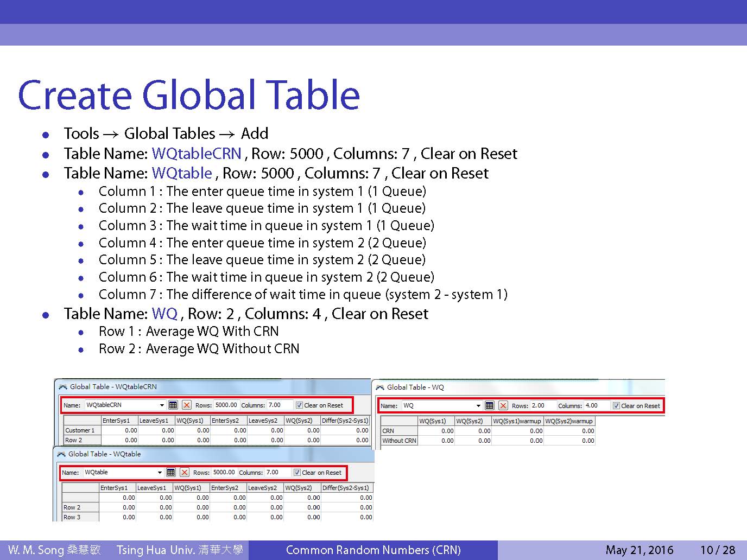
Task: Click the Global Table - WQ title bar icon
Action: 380,387
